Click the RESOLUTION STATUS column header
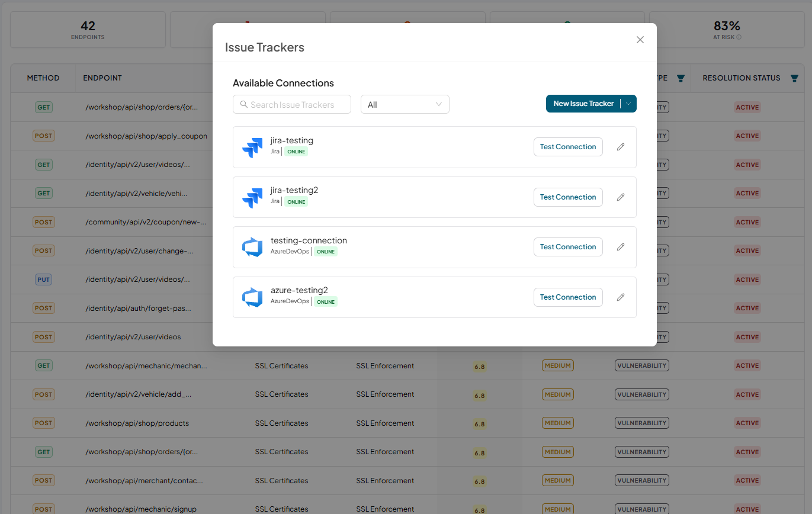This screenshot has height=514, width=812. point(742,78)
